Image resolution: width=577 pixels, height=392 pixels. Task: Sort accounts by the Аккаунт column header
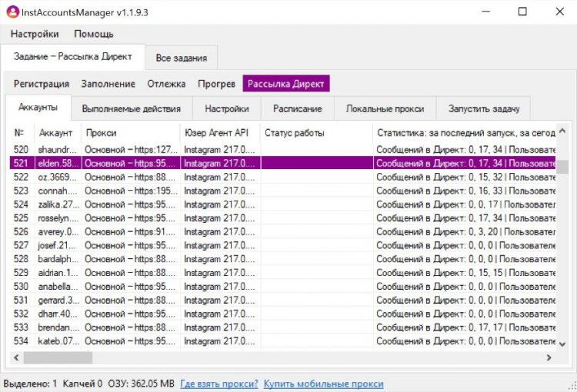[x=55, y=133]
